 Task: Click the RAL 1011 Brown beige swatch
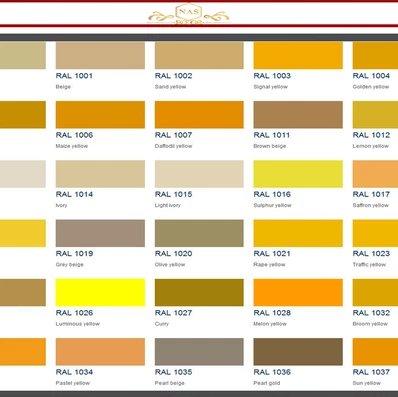[x=298, y=115]
